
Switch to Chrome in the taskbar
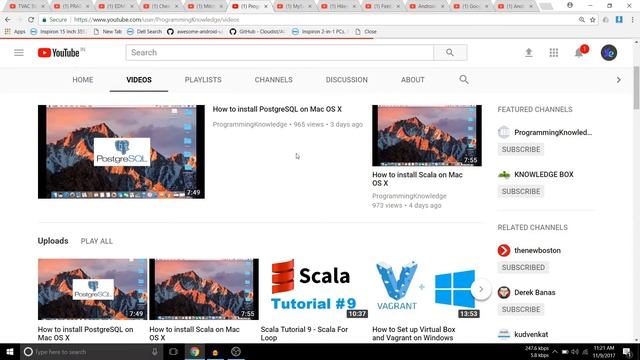coord(195,352)
